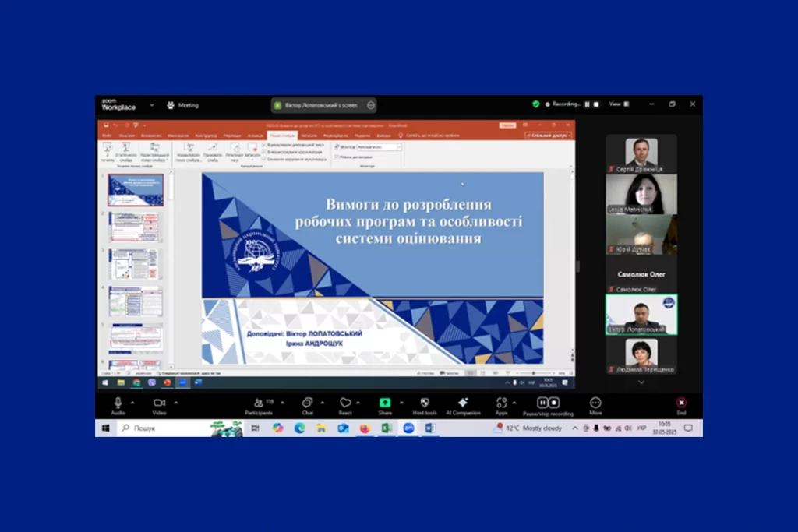
Task: Expand caret next to Participants
Action: [282, 402]
